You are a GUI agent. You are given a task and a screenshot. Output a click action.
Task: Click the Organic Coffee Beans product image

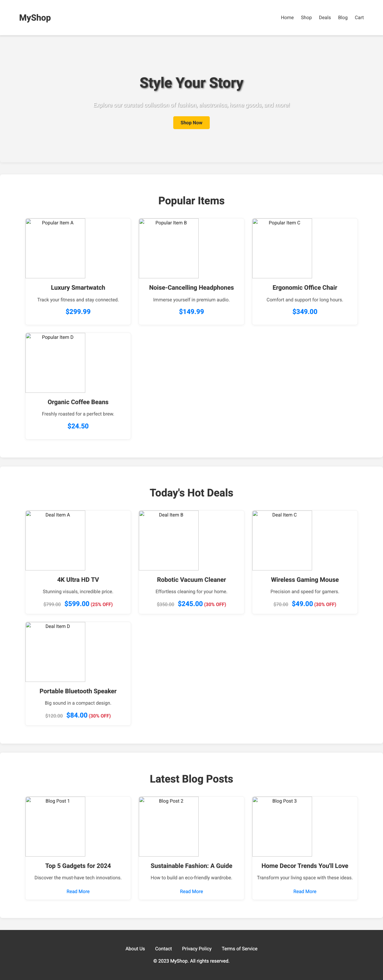[55, 363]
